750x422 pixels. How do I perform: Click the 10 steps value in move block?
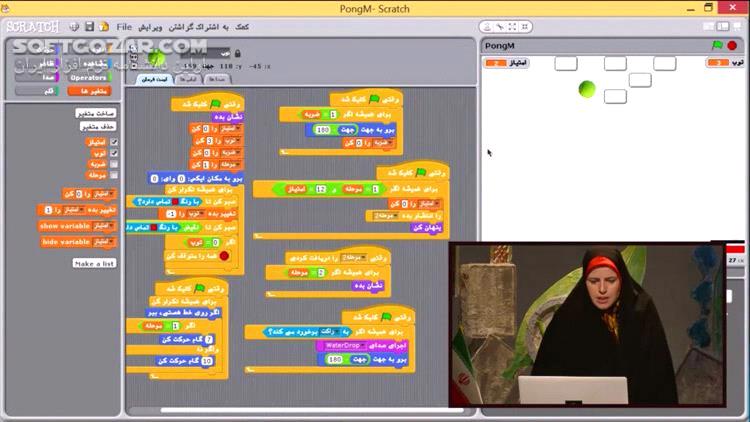coord(207,361)
